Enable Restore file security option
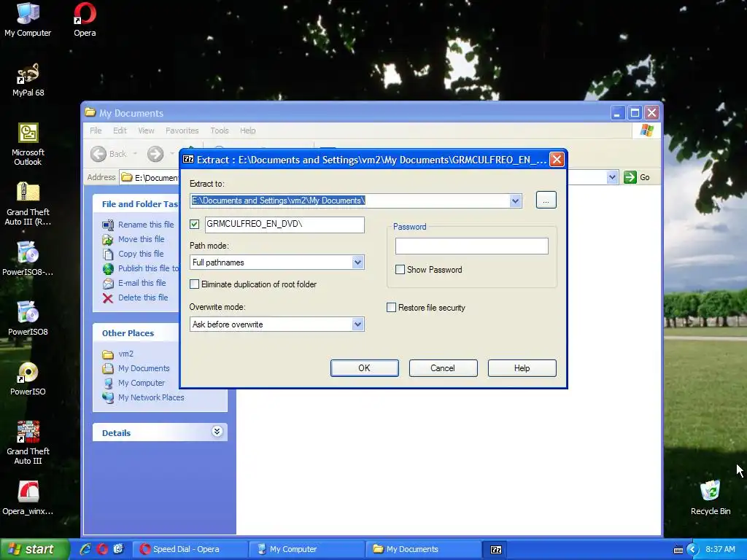747x560 pixels. (391, 308)
